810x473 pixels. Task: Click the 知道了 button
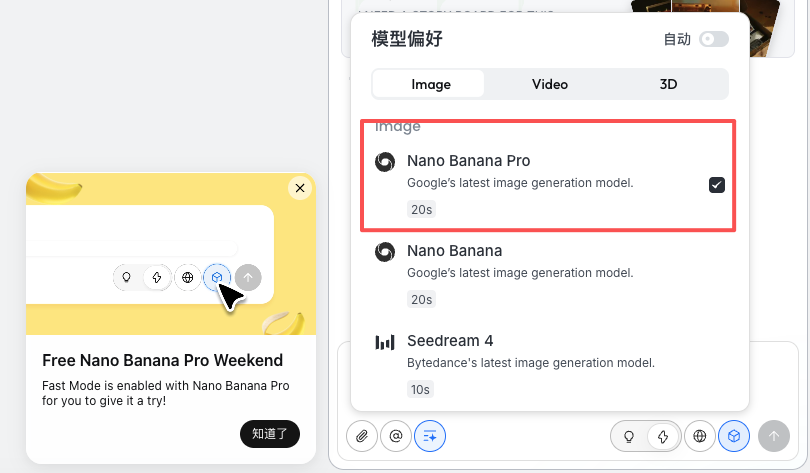pyautogui.click(x=270, y=434)
